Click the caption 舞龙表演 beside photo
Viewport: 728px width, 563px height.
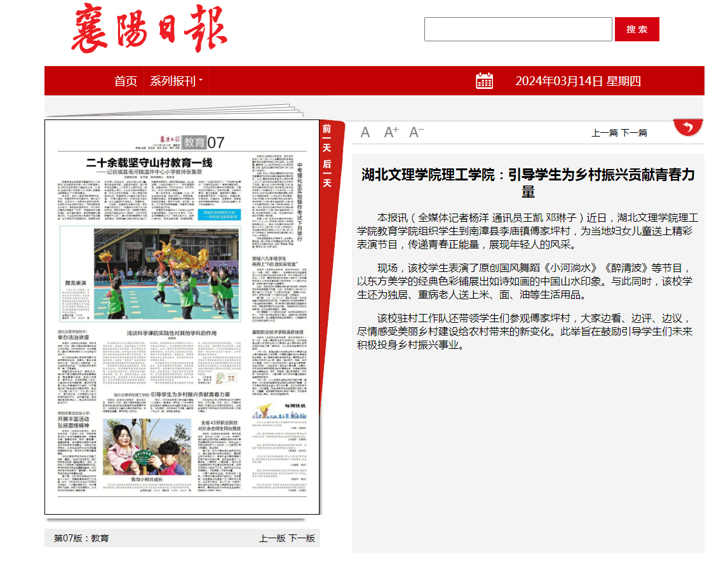pos(76,282)
